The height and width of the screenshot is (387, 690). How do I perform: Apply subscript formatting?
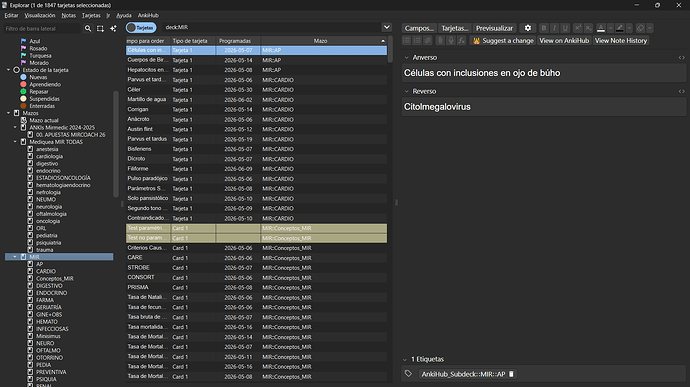pyautogui.click(x=588, y=28)
